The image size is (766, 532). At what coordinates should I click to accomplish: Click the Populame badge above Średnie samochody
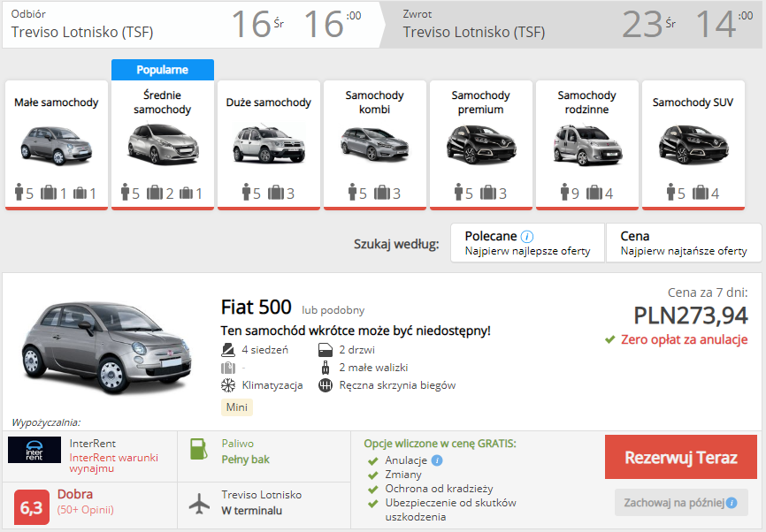coord(163,70)
